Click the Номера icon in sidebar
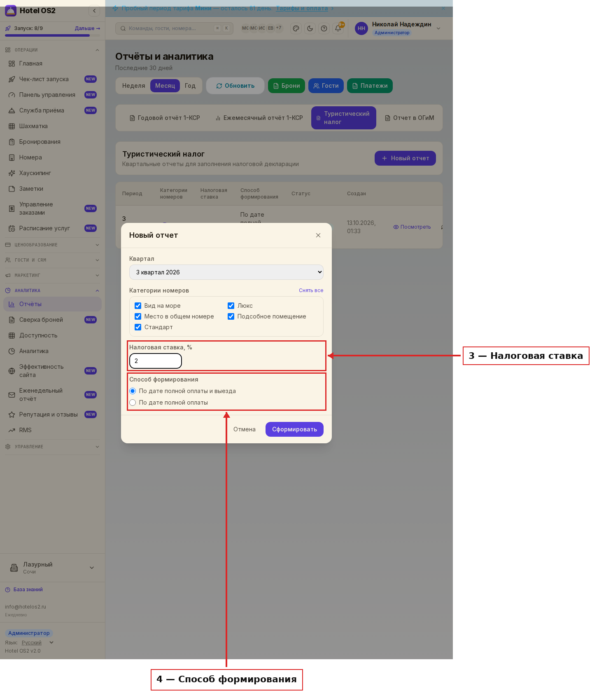Viewport: 599px width, 700px height. pos(12,157)
